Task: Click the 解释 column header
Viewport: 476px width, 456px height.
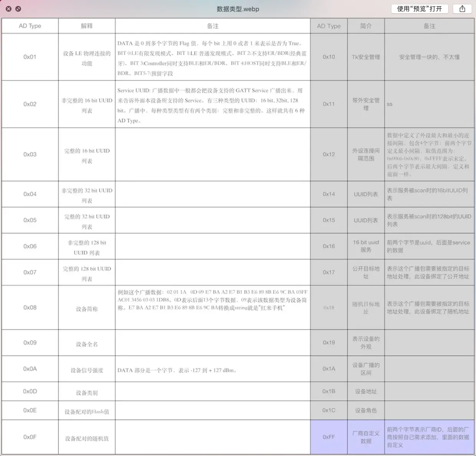Action: (x=86, y=26)
